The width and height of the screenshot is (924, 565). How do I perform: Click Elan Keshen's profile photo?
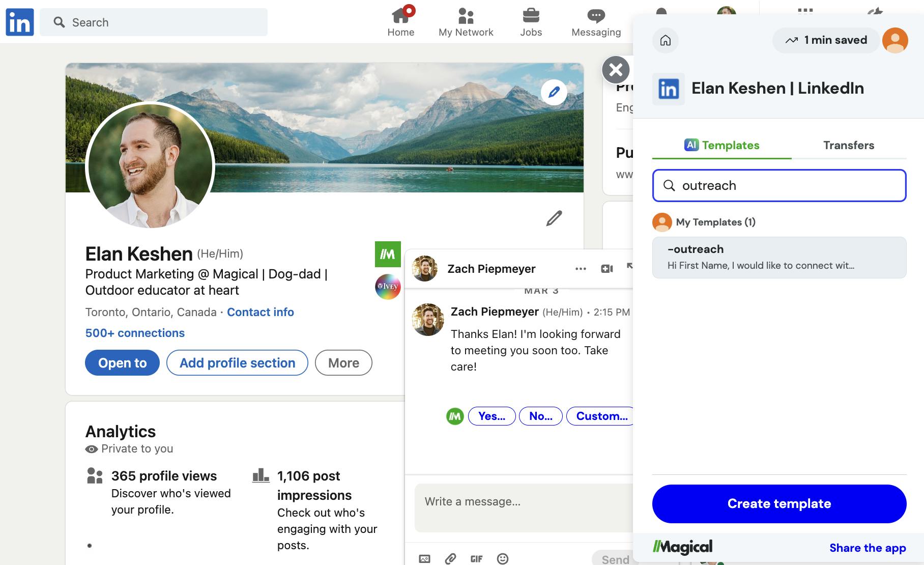tap(150, 165)
